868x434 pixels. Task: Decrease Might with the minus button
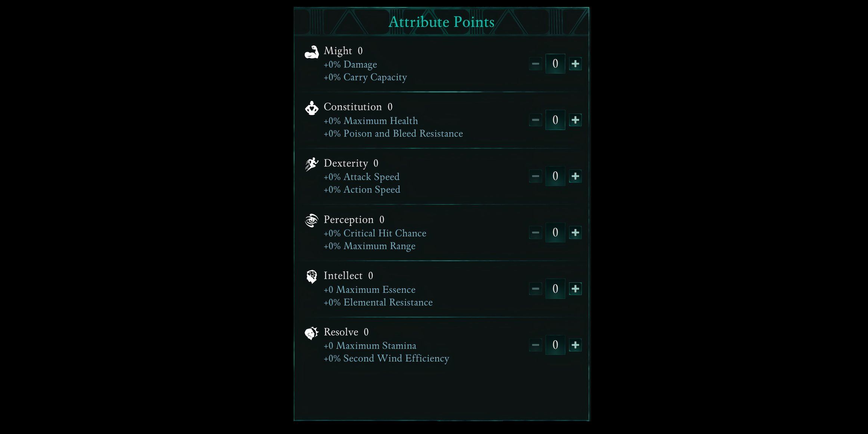(535, 64)
